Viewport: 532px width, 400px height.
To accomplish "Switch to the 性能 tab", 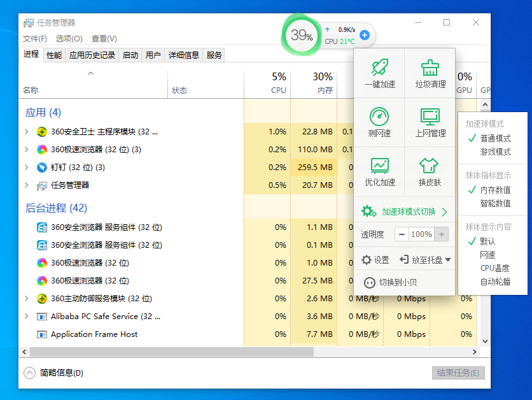I will (54, 55).
